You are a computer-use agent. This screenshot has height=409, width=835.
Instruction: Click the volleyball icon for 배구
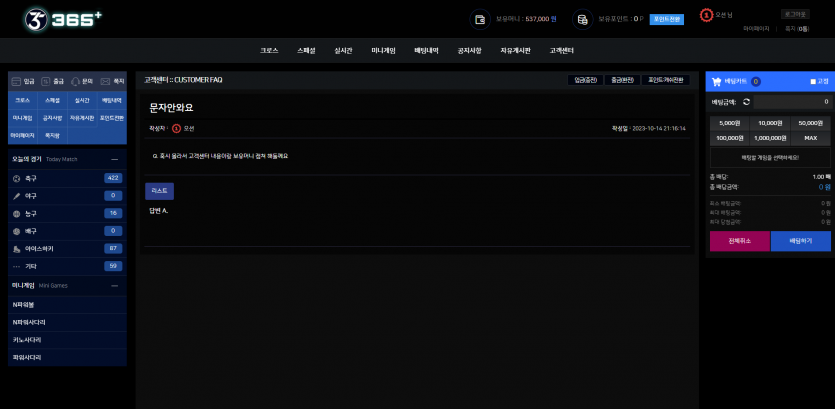[17, 231]
